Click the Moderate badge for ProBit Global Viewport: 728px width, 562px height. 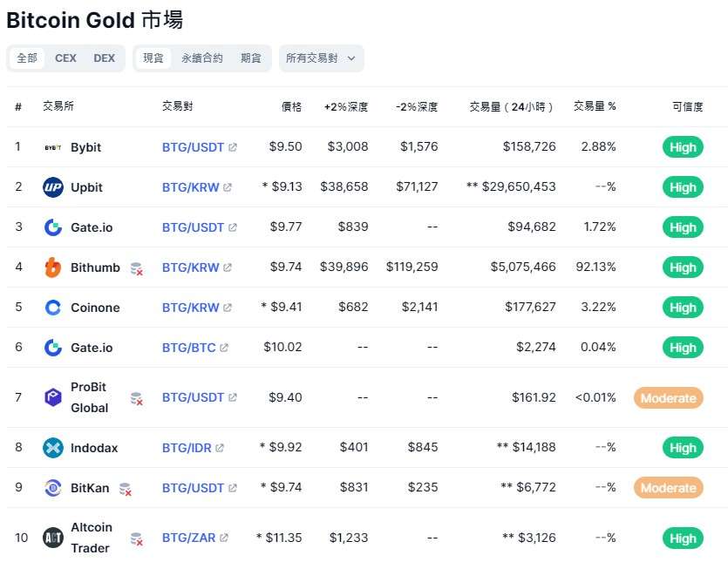668,398
